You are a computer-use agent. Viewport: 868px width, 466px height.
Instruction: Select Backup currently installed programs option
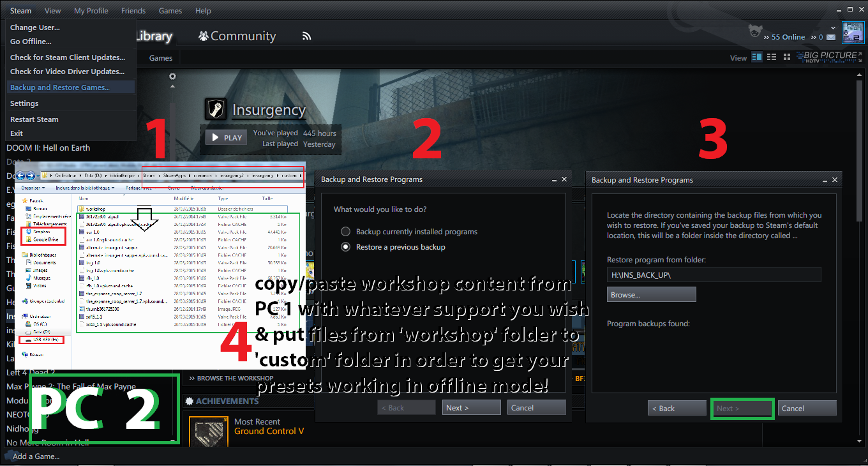coord(410,232)
